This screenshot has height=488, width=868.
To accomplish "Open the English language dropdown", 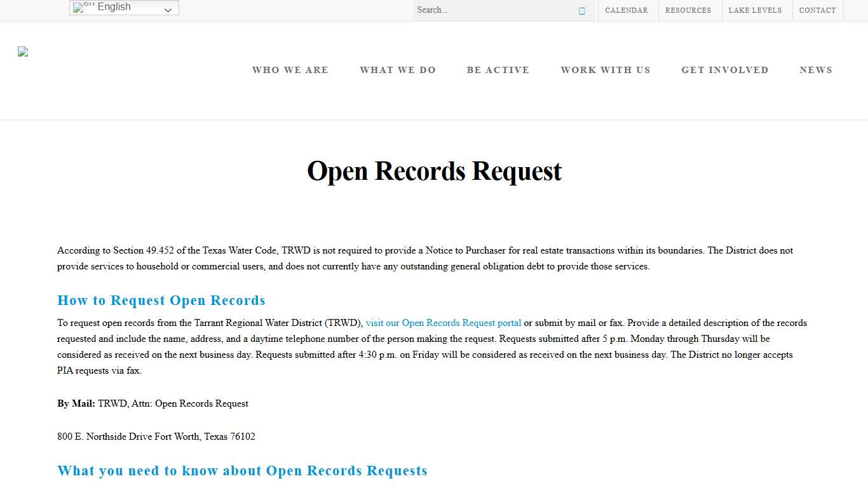I will coord(123,8).
